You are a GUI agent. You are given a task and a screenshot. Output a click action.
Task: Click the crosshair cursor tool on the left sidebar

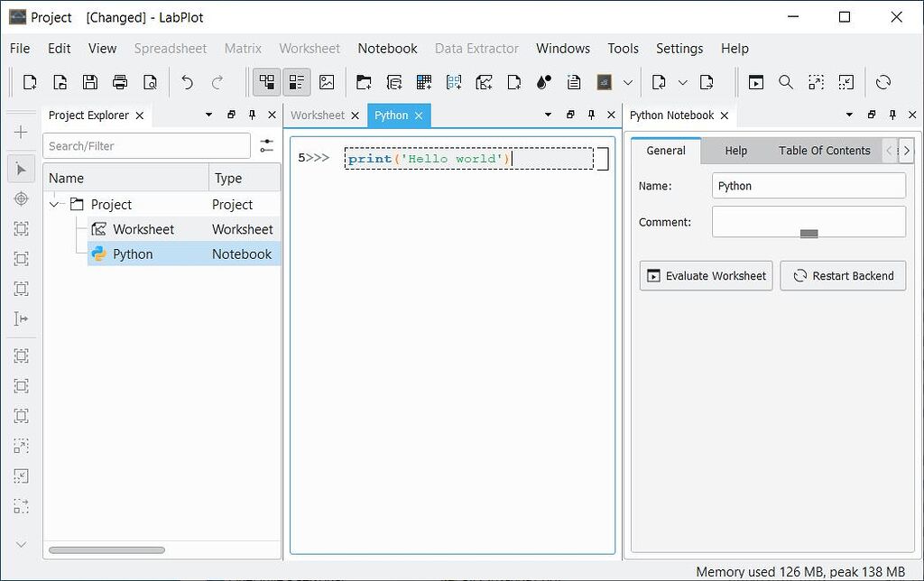click(x=20, y=198)
